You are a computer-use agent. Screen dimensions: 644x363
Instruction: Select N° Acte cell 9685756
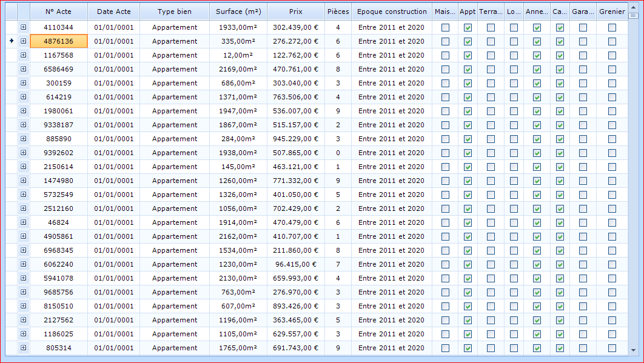click(58, 292)
